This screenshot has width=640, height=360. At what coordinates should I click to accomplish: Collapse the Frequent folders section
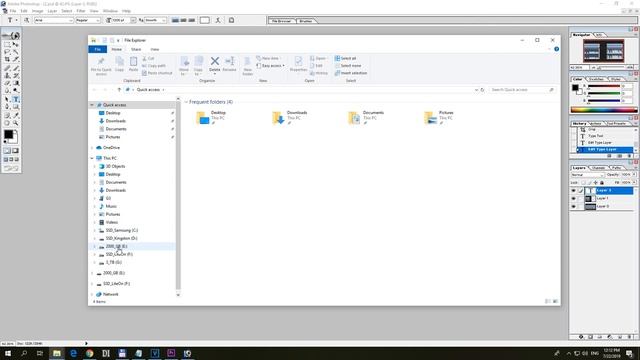pos(186,102)
